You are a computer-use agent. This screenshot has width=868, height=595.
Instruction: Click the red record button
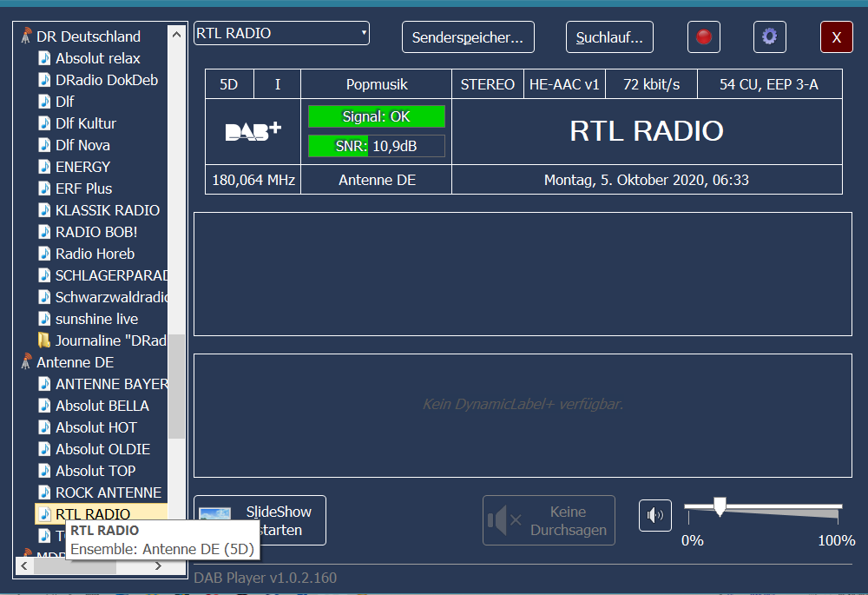704,37
